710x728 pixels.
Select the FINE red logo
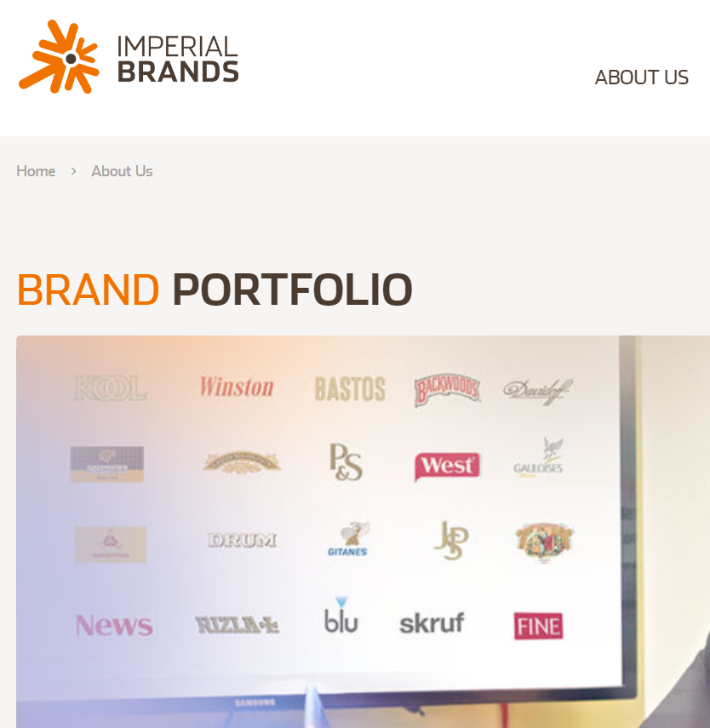point(538,627)
